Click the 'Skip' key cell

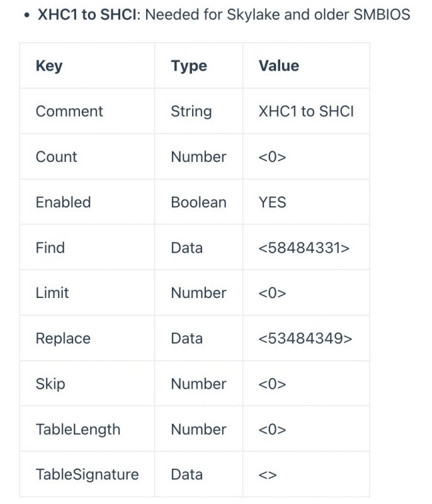tap(50, 384)
